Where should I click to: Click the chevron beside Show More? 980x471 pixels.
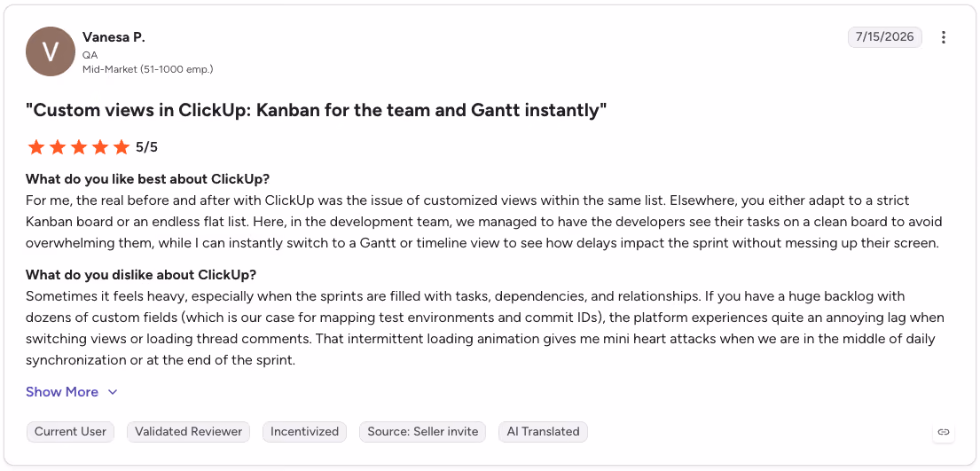pyautogui.click(x=113, y=392)
